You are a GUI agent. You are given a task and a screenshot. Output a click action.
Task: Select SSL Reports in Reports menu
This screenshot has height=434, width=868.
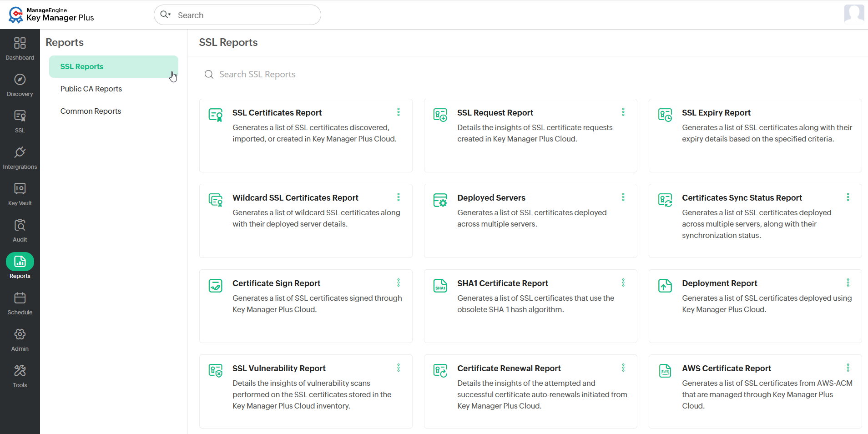[x=114, y=66]
